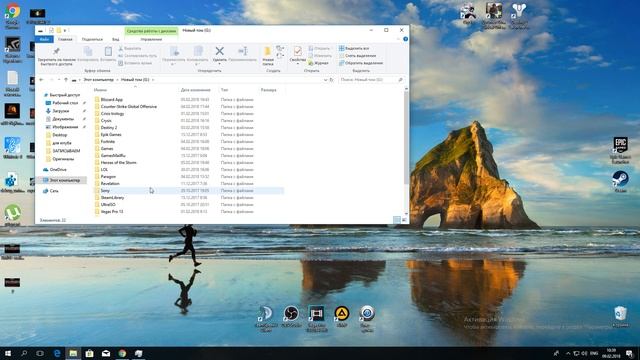
Task: Select the Blizzard App folder
Action: [111, 100]
